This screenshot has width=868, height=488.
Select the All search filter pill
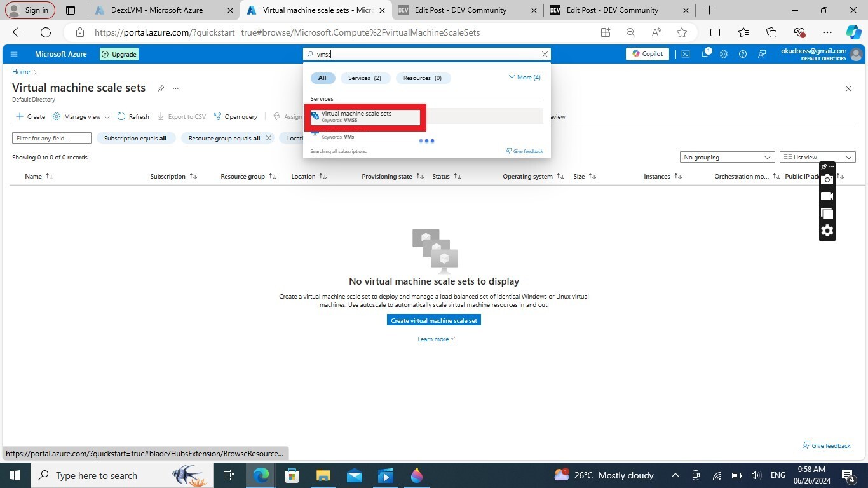(322, 78)
